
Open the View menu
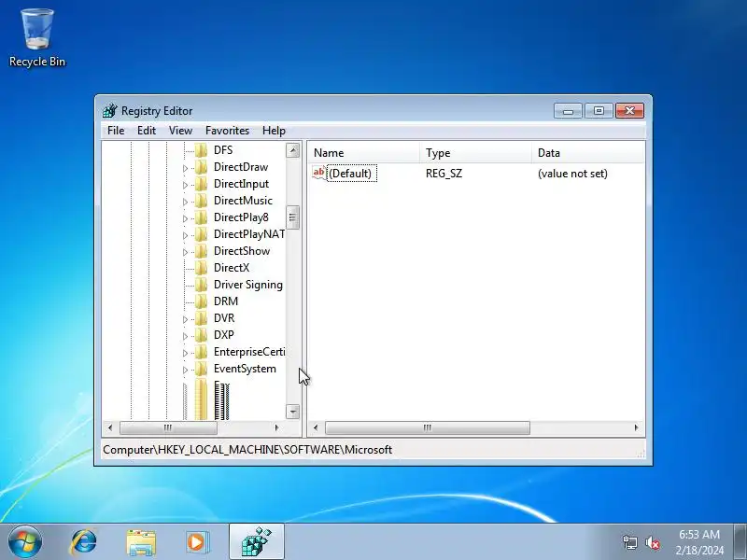[180, 131]
